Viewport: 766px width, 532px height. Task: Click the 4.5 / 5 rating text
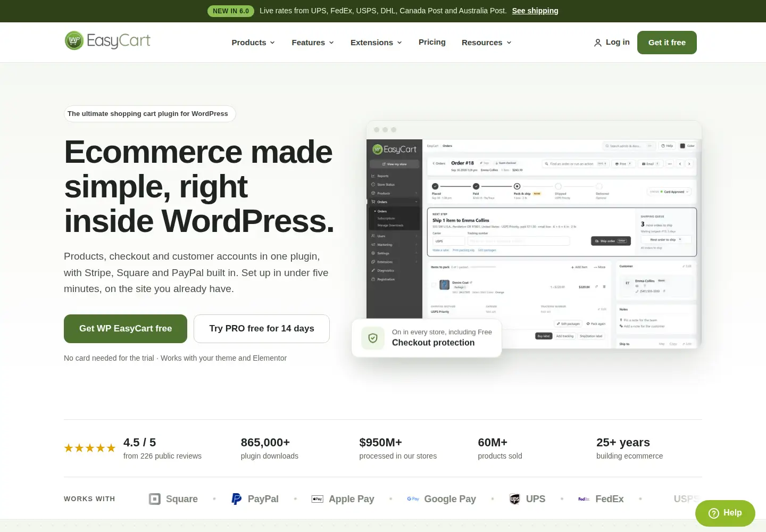point(139,443)
